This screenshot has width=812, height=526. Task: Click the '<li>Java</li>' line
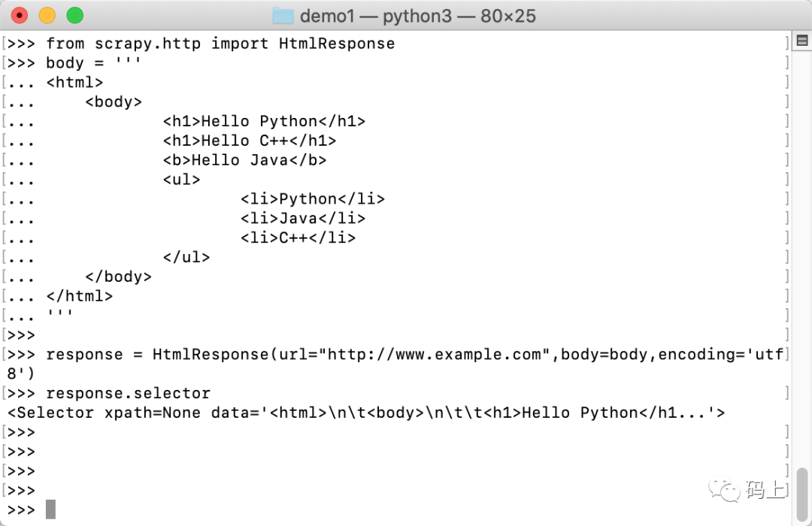(303, 219)
